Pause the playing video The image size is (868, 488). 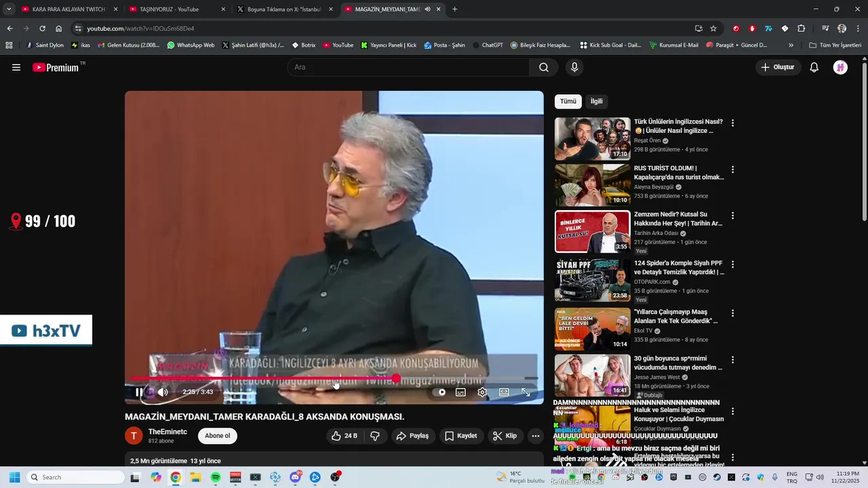coord(139,392)
